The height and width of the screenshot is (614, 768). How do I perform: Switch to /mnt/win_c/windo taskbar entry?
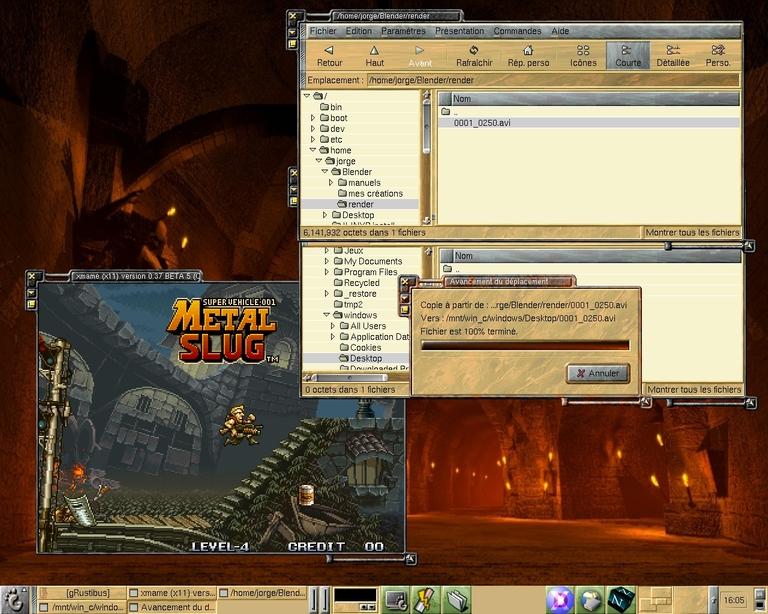82,607
